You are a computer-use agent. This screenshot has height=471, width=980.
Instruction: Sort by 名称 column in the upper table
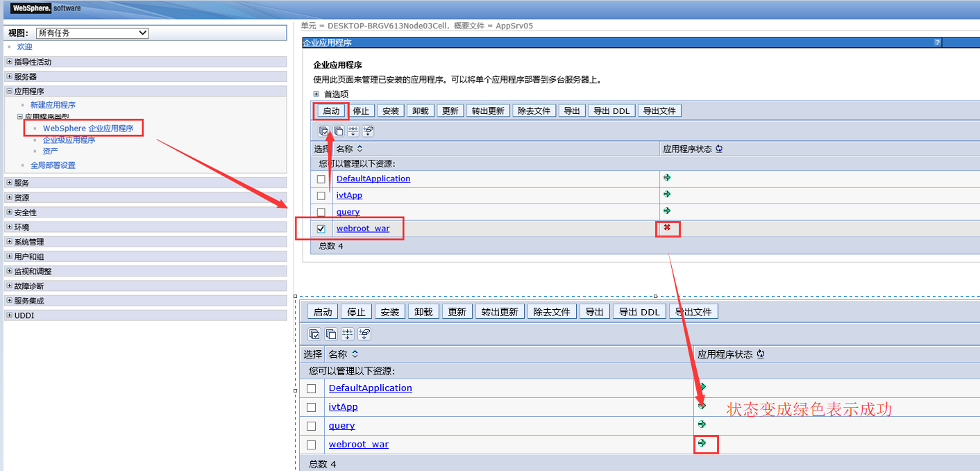[360, 149]
